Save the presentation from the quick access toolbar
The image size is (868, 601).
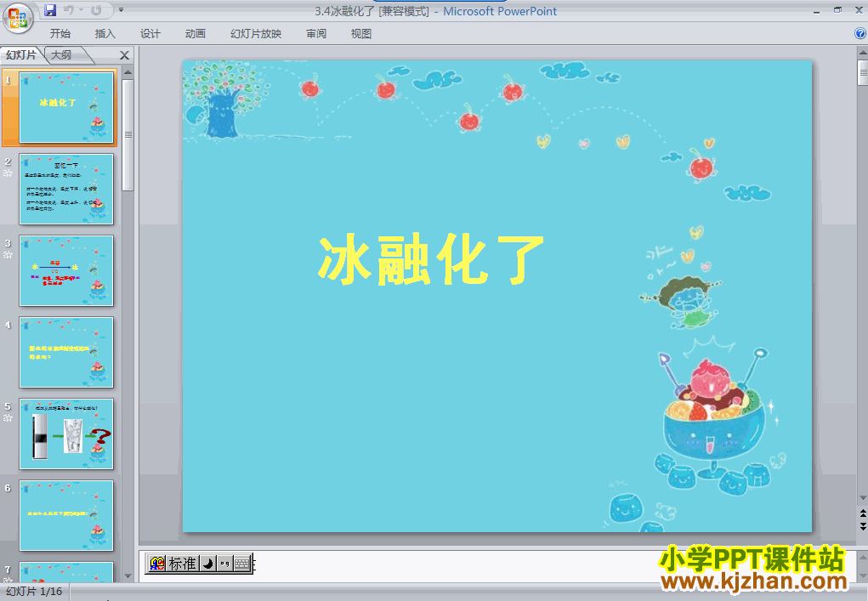(50, 10)
